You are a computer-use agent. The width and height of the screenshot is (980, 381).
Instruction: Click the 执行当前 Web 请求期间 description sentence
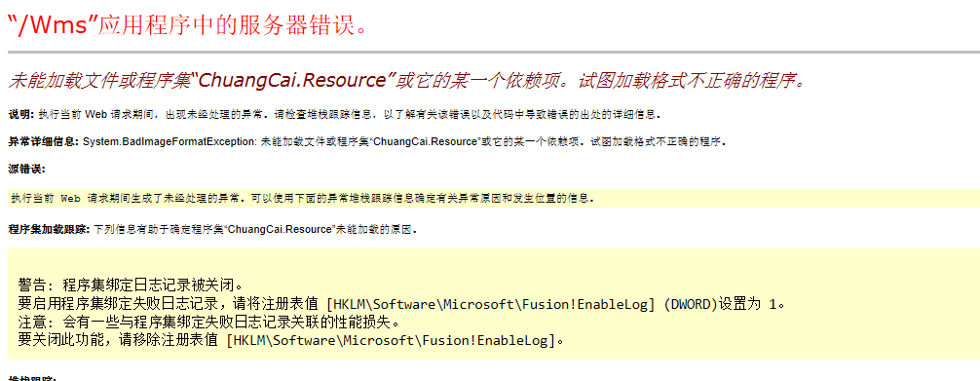pos(349,114)
